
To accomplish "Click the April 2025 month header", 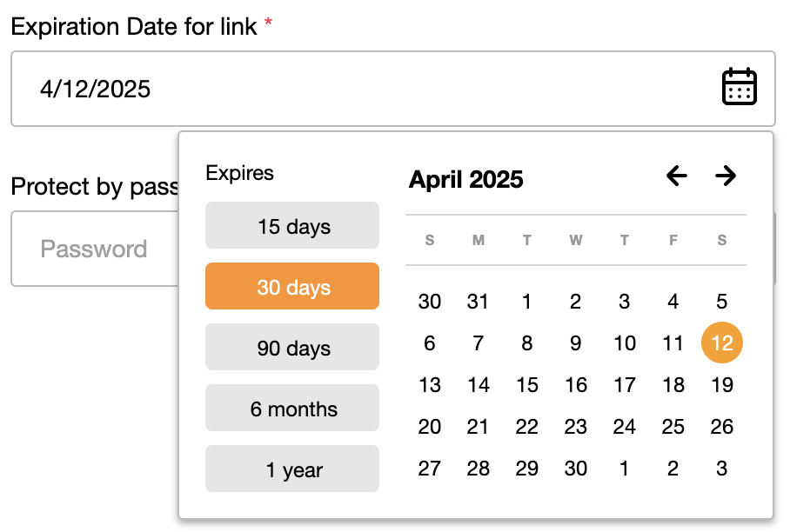I will [x=466, y=180].
